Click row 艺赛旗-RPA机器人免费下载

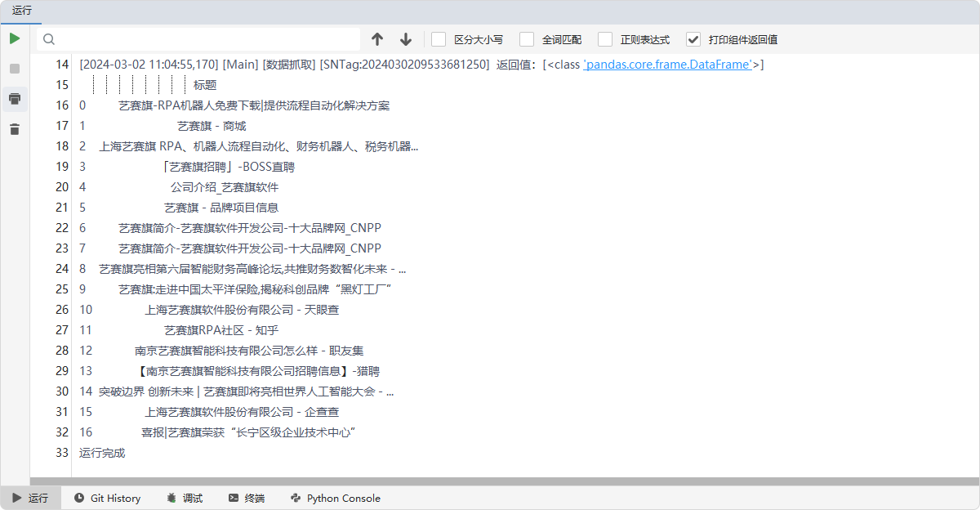point(254,105)
